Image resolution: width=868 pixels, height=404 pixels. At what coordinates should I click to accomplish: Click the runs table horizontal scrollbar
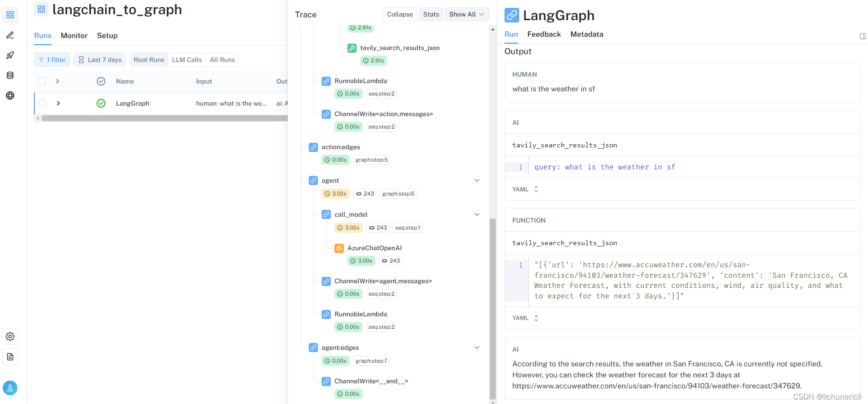point(165,118)
